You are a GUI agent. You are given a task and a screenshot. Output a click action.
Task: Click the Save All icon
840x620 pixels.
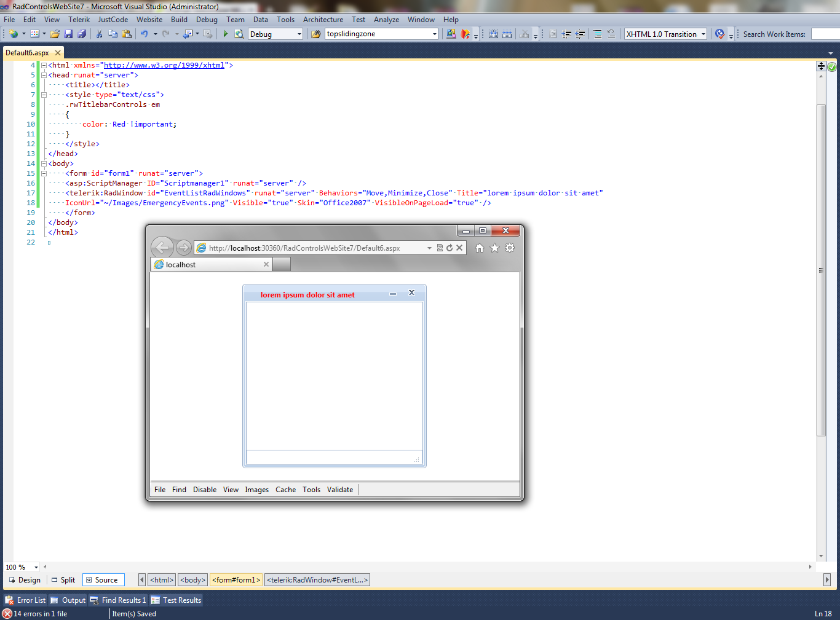[x=82, y=34]
